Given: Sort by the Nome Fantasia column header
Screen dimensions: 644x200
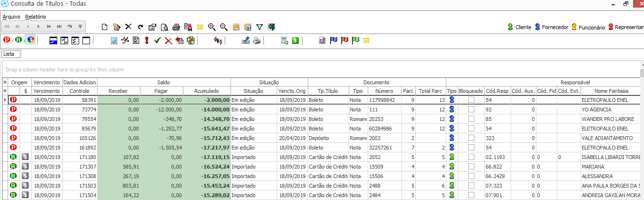Looking at the screenshot, I should coord(612,91).
